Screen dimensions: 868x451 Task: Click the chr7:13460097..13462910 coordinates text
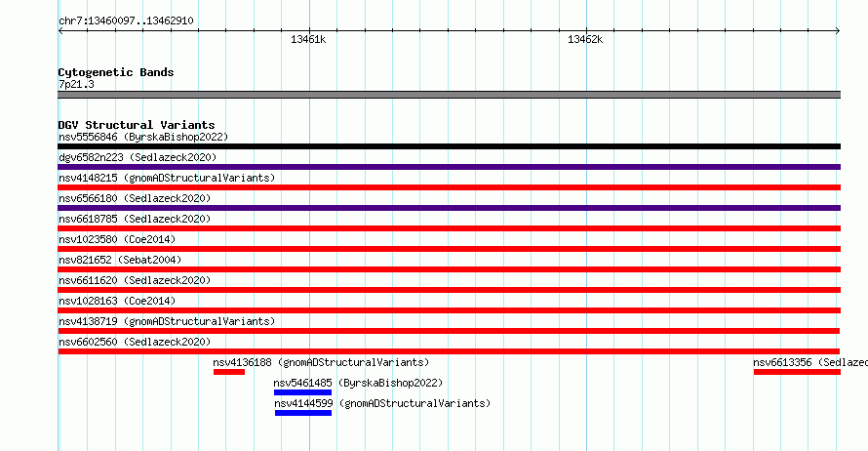126,20
